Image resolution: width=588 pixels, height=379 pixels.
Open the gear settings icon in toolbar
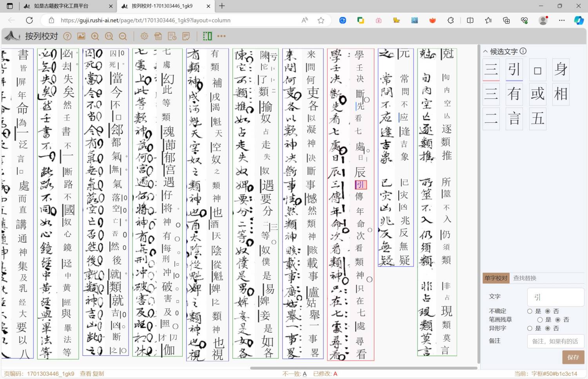click(x=144, y=36)
